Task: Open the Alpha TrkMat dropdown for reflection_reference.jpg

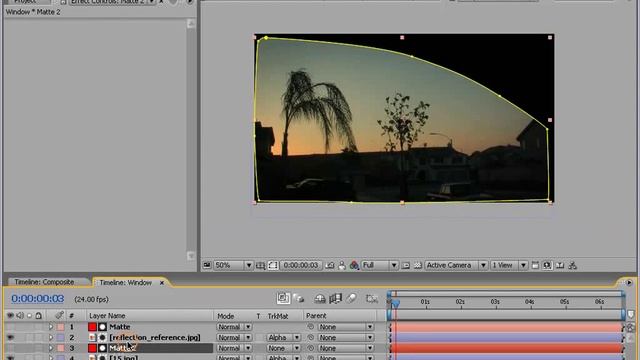Action: point(283,338)
